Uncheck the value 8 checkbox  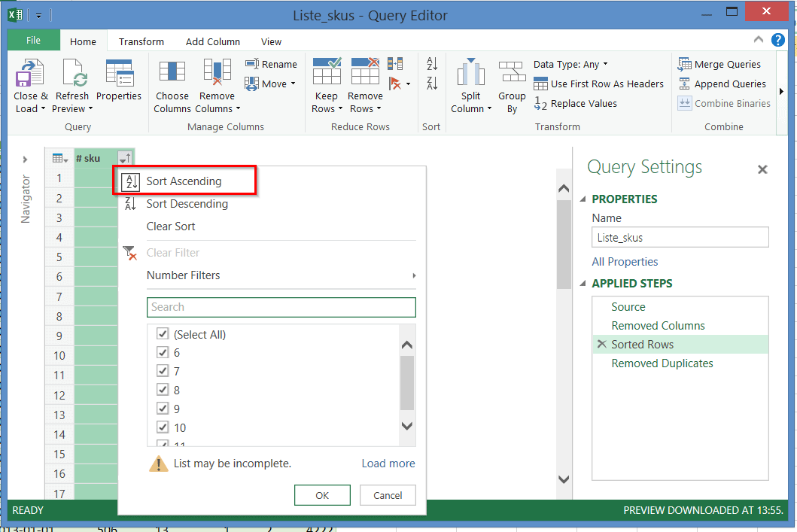pos(162,390)
